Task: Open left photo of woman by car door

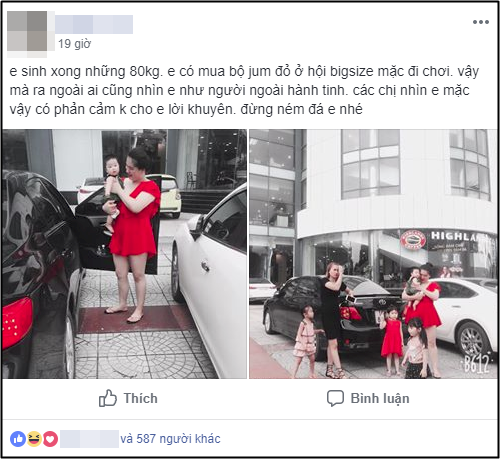Action: click(124, 254)
